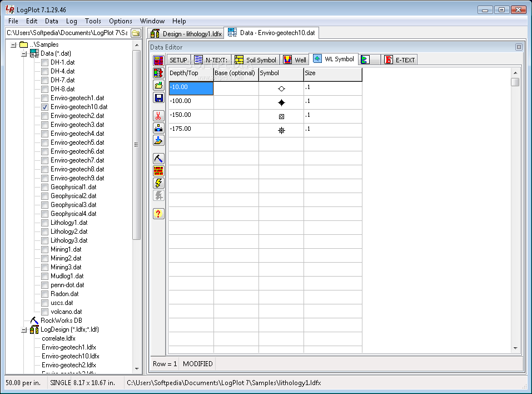The height and width of the screenshot is (394, 532).
Task: Switch to Design - lithology1.ldfx tab
Action: [186, 33]
